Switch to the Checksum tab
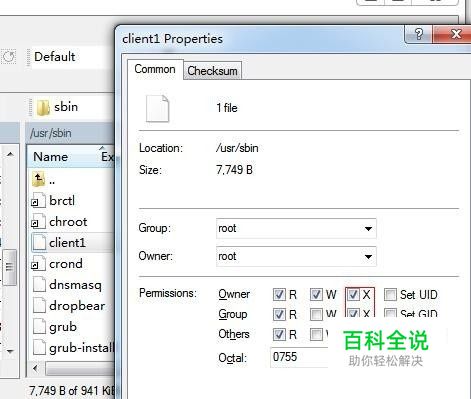This screenshot has width=471, height=399. [x=212, y=71]
